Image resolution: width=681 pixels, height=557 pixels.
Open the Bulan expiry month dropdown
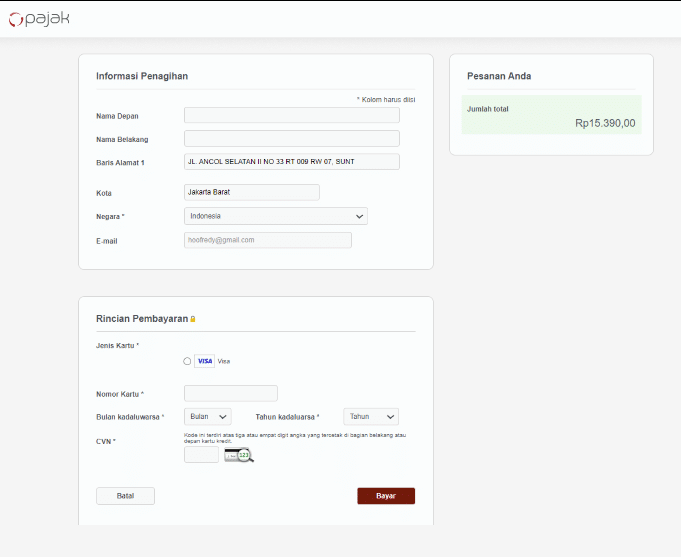[x=208, y=417]
